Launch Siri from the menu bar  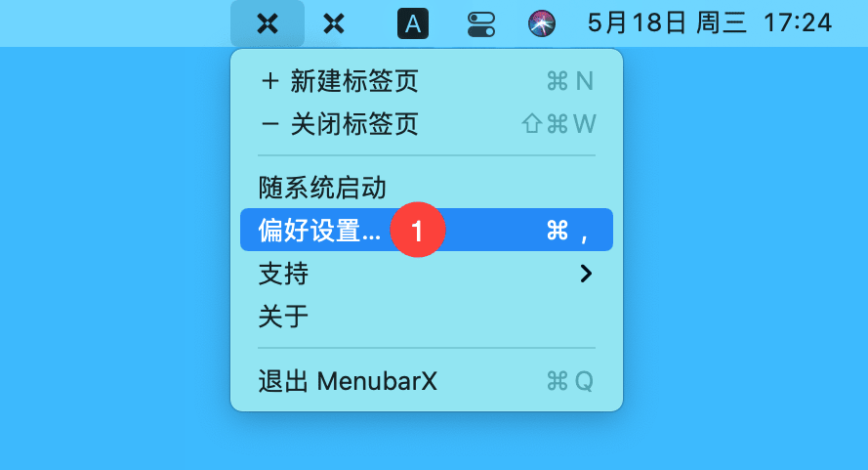541,23
